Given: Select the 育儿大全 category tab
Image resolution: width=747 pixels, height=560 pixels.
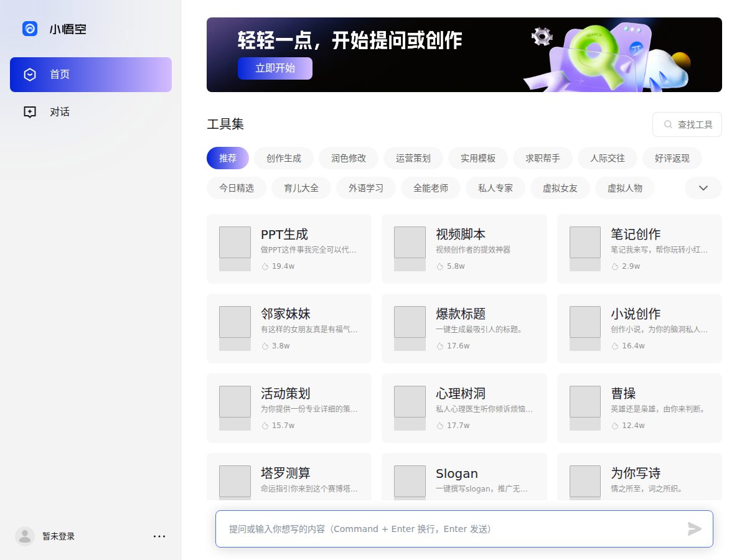Looking at the screenshot, I should point(301,188).
